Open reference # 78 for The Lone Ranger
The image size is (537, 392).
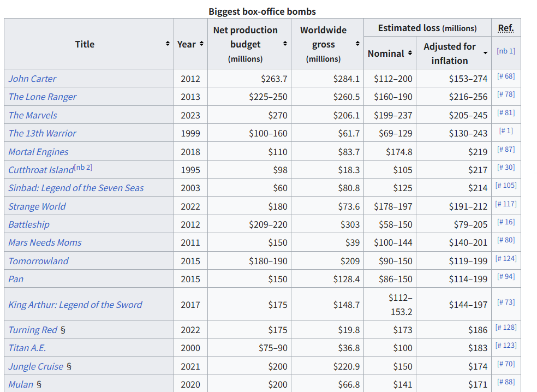506,94
